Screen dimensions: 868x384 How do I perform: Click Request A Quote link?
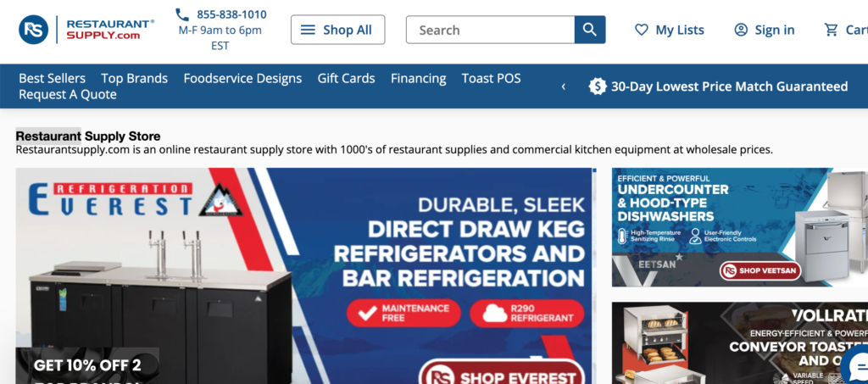point(68,95)
